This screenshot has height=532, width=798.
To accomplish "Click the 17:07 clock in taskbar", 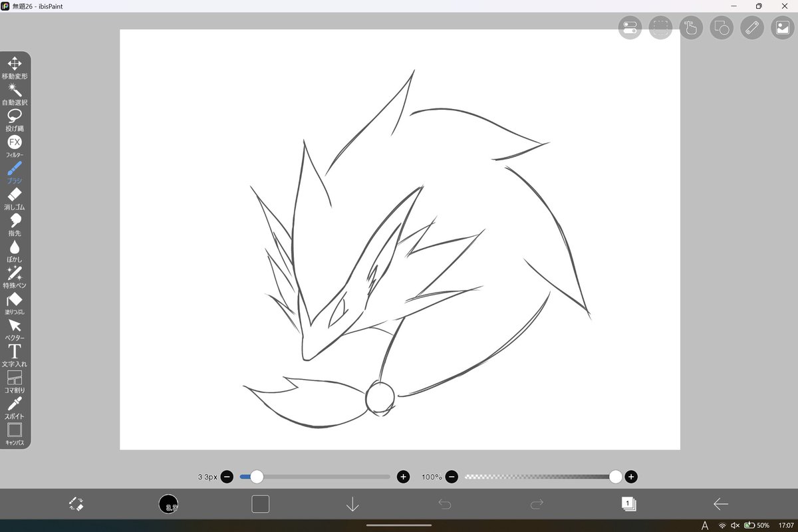I will click(x=786, y=525).
